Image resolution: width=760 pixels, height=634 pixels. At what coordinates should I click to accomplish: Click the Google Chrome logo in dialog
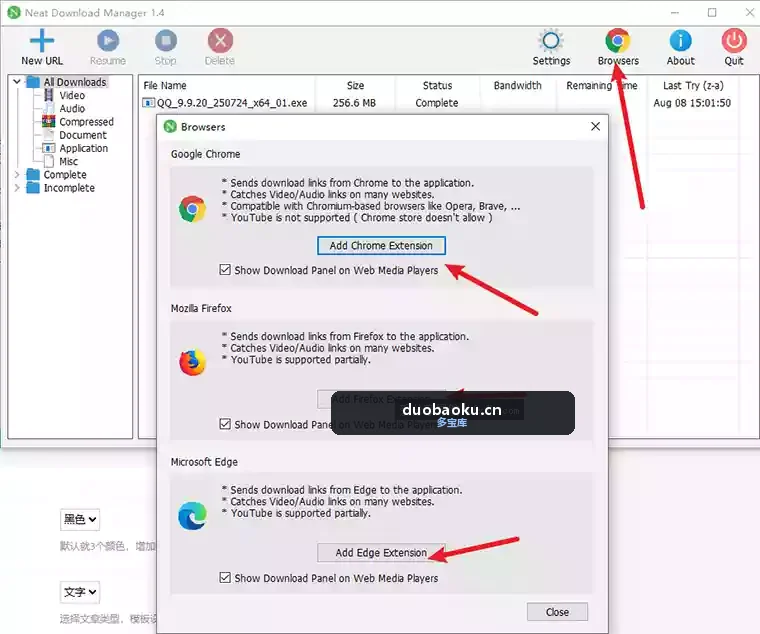[x=192, y=209]
